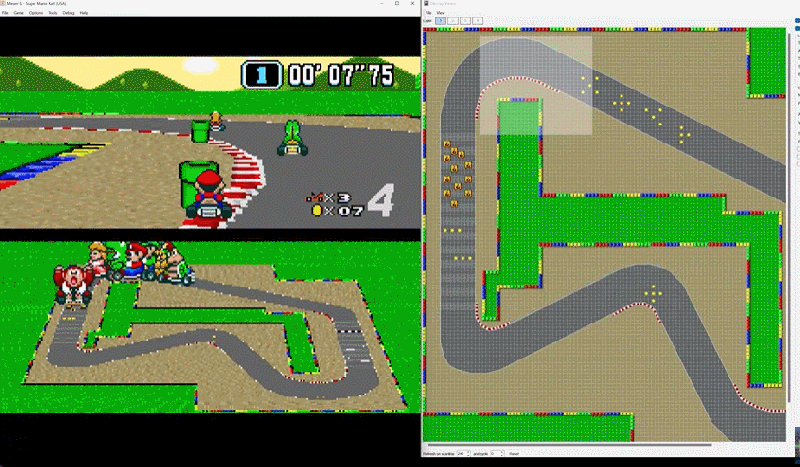Click the green pipe nearest Mario
800x467 pixels.
[x=199, y=184]
